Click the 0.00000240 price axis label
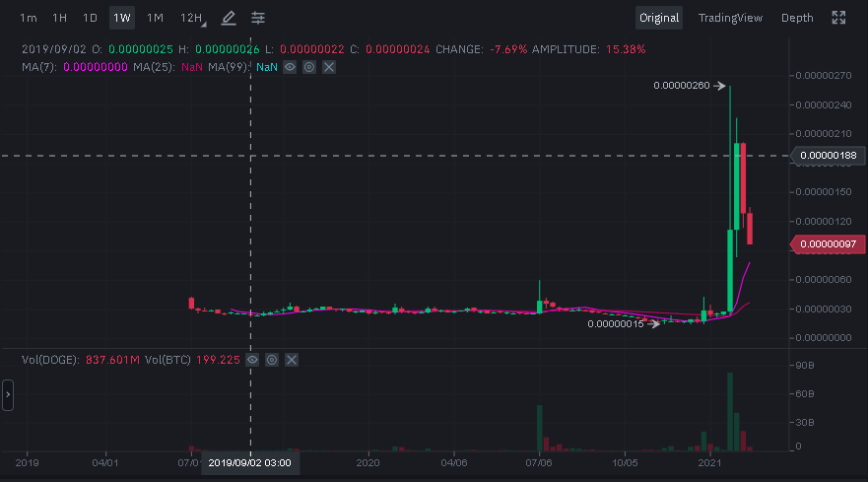 click(x=824, y=104)
